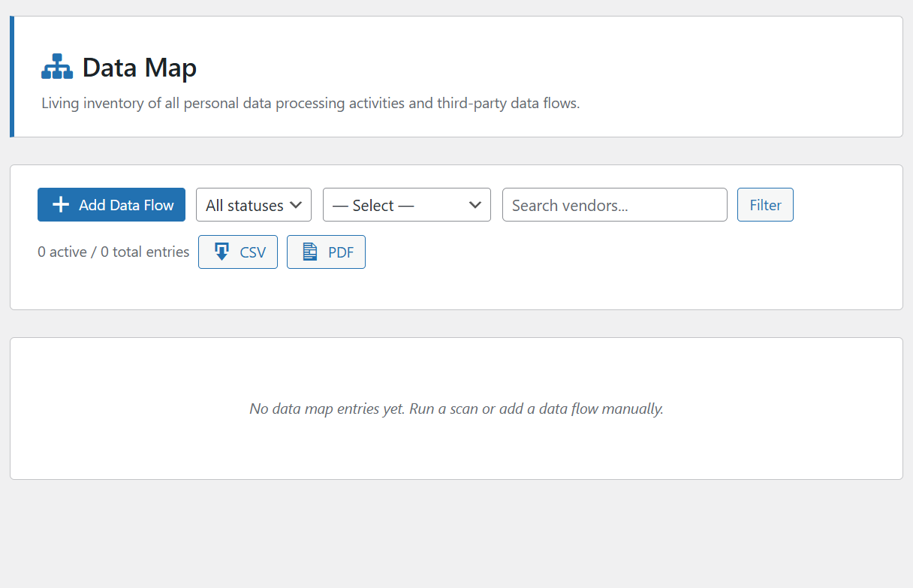Image resolution: width=913 pixels, height=588 pixels.
Task: Click the Add Data Flow button label
Action: [126, 205]
